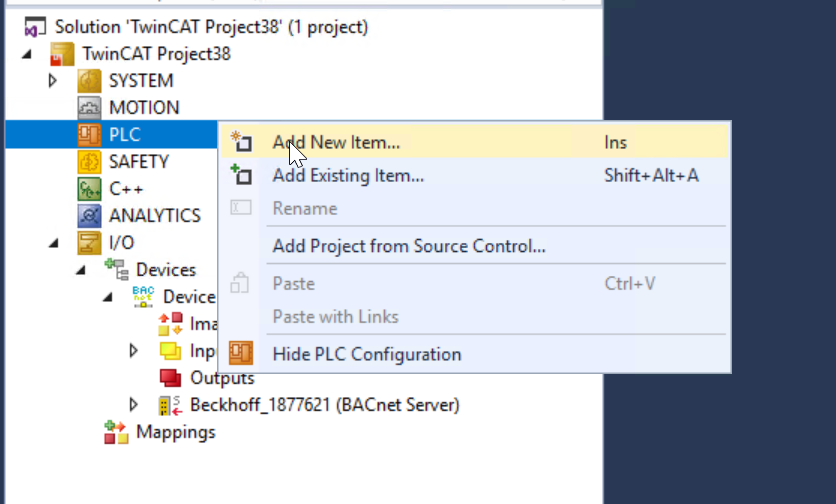The image size is (836, 504).
Task: Collapse the I/O tree node
Action: coord(53,243)
